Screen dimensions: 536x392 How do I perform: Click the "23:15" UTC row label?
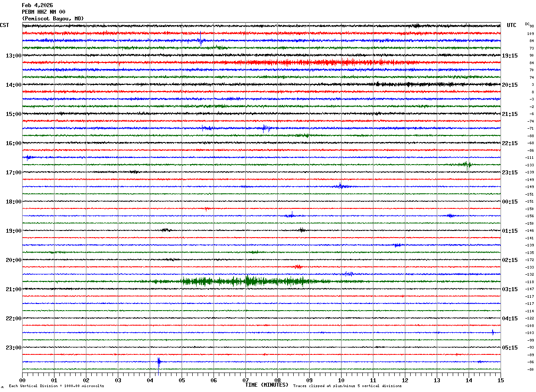[510, 173]
